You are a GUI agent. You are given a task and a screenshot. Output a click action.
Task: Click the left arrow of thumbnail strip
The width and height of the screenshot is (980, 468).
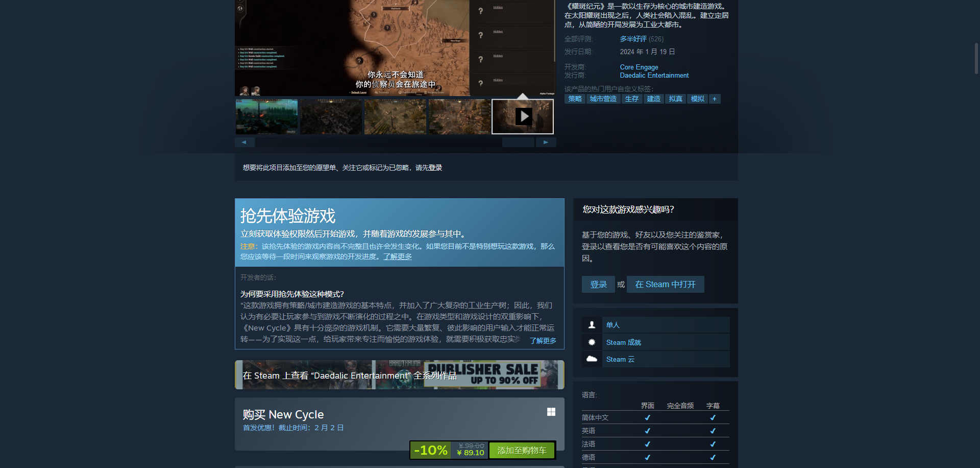click(x=244, y=142)
